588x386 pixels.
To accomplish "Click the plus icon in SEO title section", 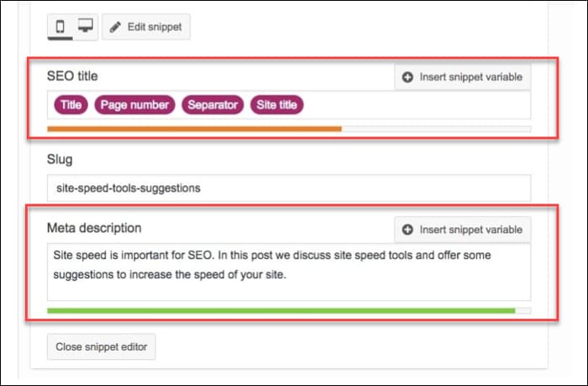I will pos(407,77).
